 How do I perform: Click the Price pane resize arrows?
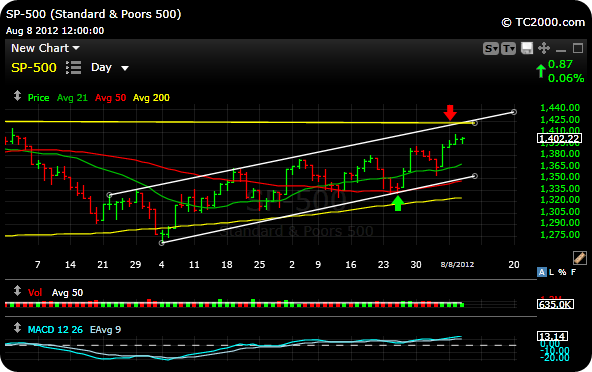17,96
